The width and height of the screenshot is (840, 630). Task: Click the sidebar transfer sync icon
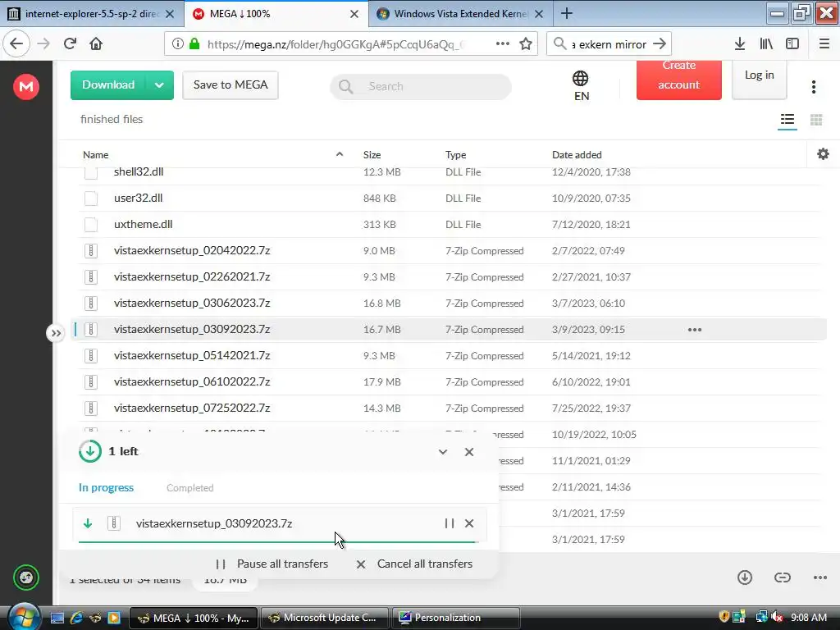(26, 577)
